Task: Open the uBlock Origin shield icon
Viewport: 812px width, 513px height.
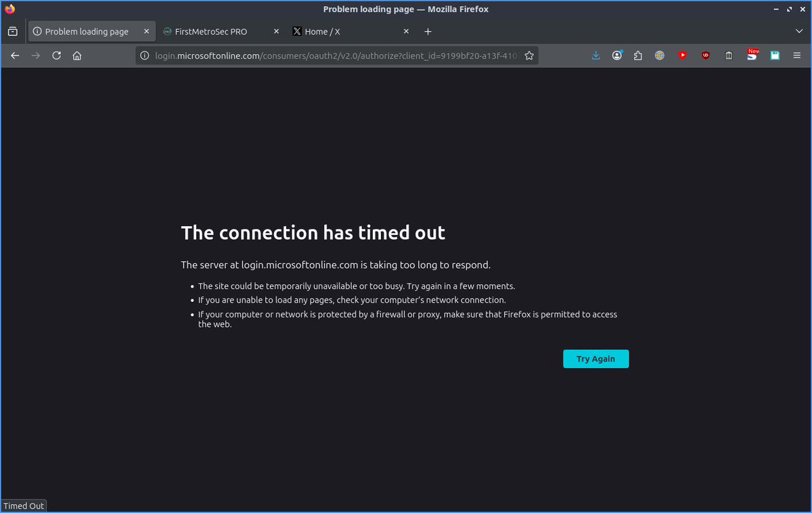Action: (x=706, y=55)
